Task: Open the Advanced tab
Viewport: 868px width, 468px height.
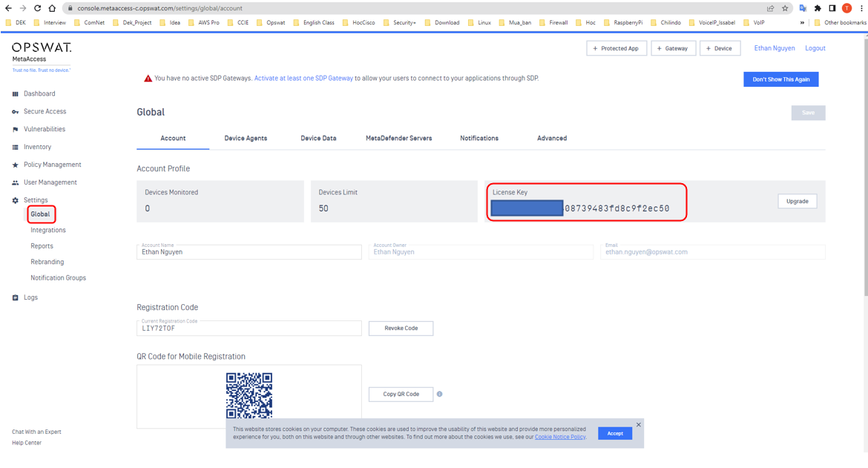Action: tap(552, 138)
